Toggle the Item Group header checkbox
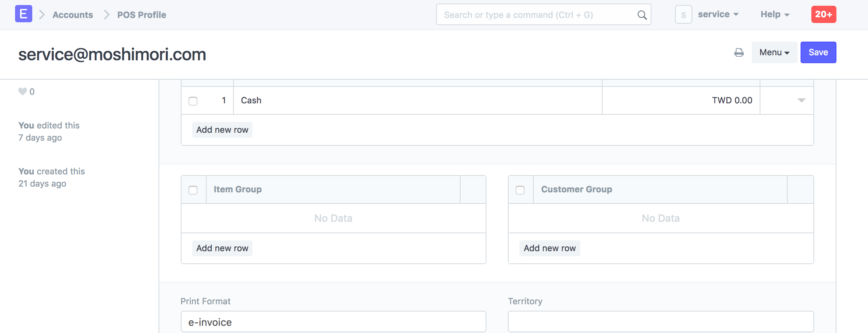This screenshot has height=333, width=868. coord(193,190)
